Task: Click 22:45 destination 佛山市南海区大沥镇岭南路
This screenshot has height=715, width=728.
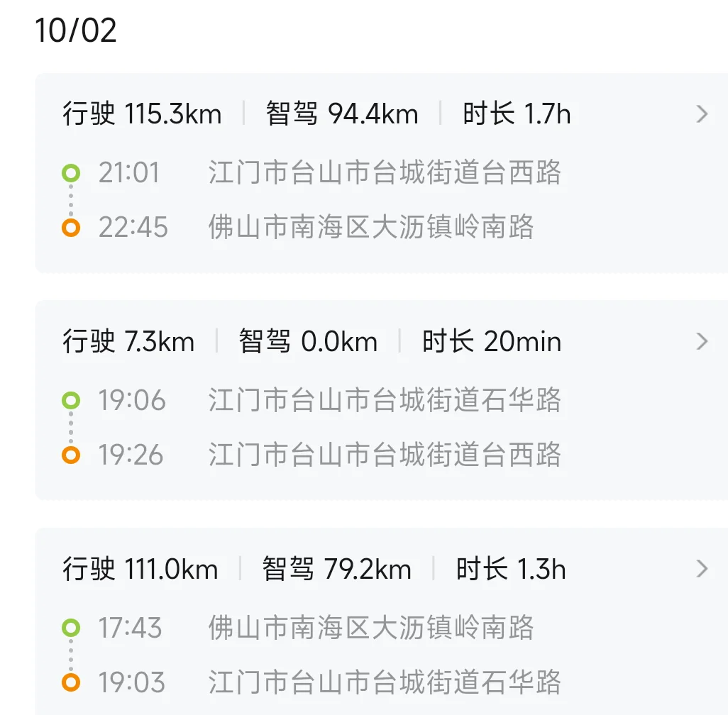Action: click(x=370, y=228)
